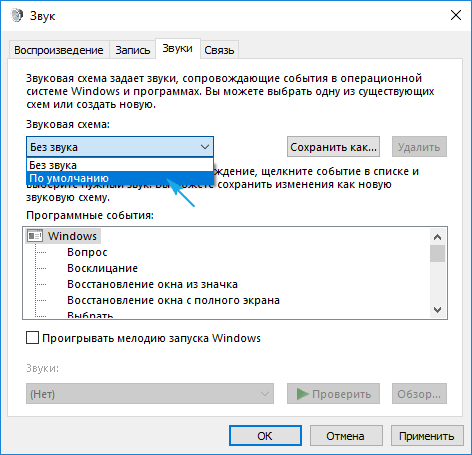Screen dimensions: 472x455
Task: Close the Звук dialog window
Action: coord(456,15)
